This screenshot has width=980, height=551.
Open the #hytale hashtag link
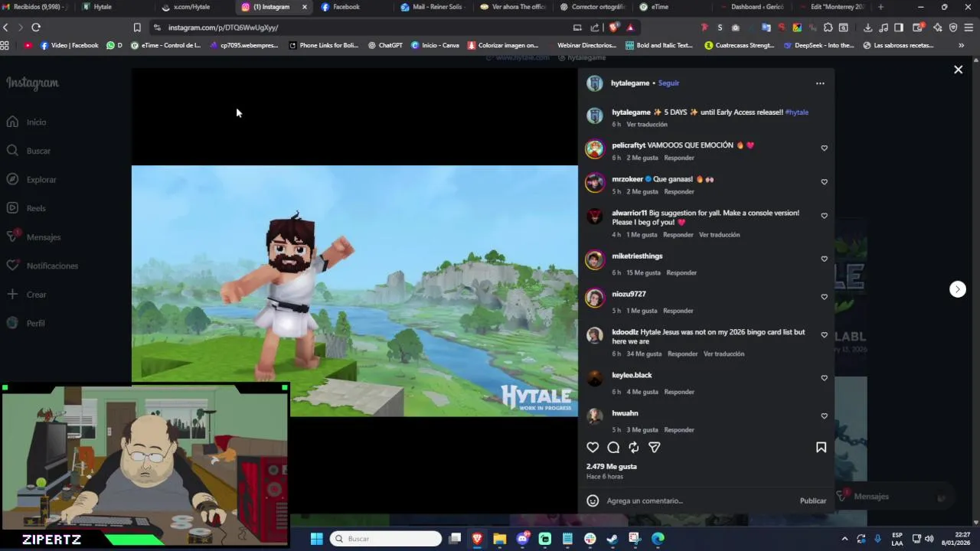click(x=797, y=112)
